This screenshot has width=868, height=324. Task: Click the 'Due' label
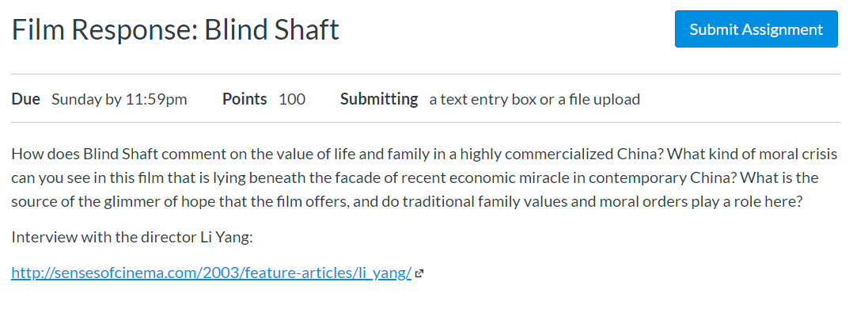coord(25,99)
